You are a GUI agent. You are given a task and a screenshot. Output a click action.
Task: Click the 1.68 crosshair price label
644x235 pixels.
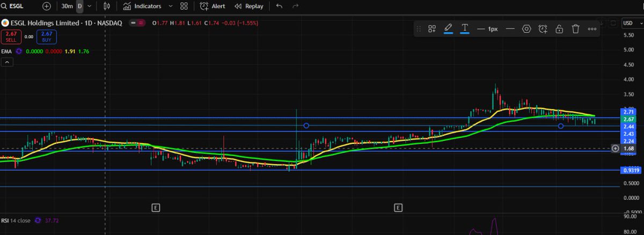630,148
